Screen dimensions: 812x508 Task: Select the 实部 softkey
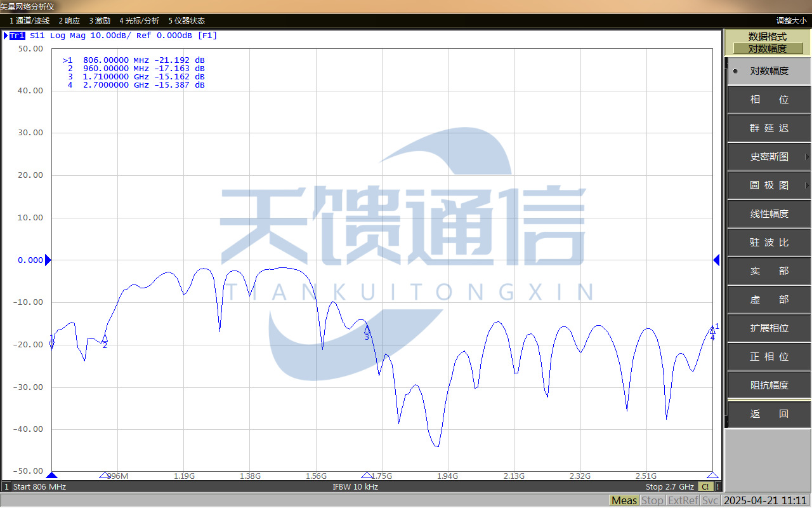pos(768,271)
